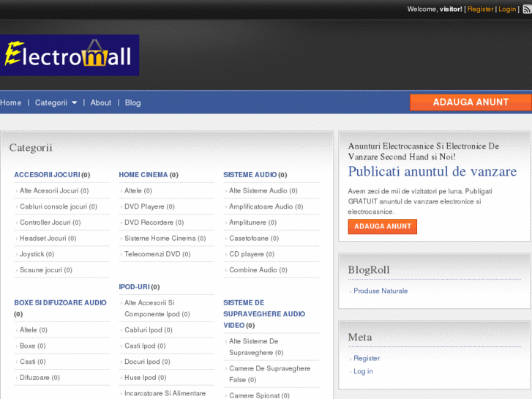Open SISTEME AUDIO category
532x399 pixels.
coord(250,175)
